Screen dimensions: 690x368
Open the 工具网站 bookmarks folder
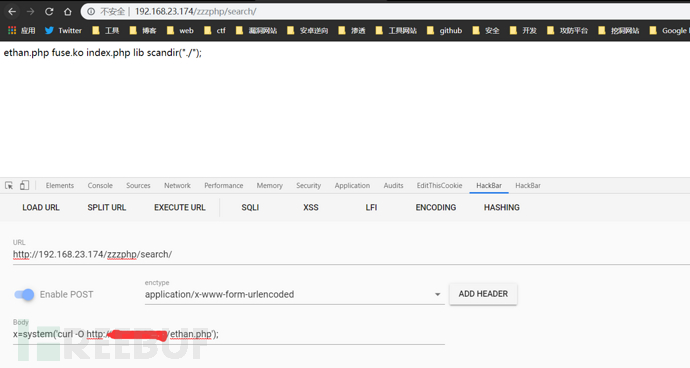tap(396, 30)
